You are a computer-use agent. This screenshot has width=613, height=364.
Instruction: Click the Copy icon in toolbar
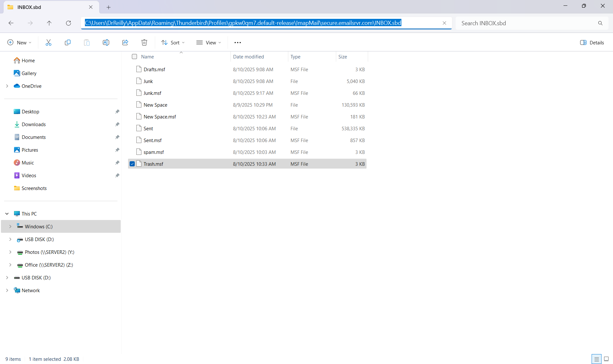(x=68, y=42)
